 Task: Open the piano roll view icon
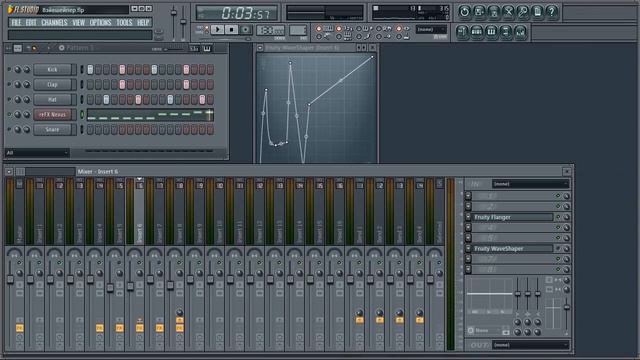491,32
